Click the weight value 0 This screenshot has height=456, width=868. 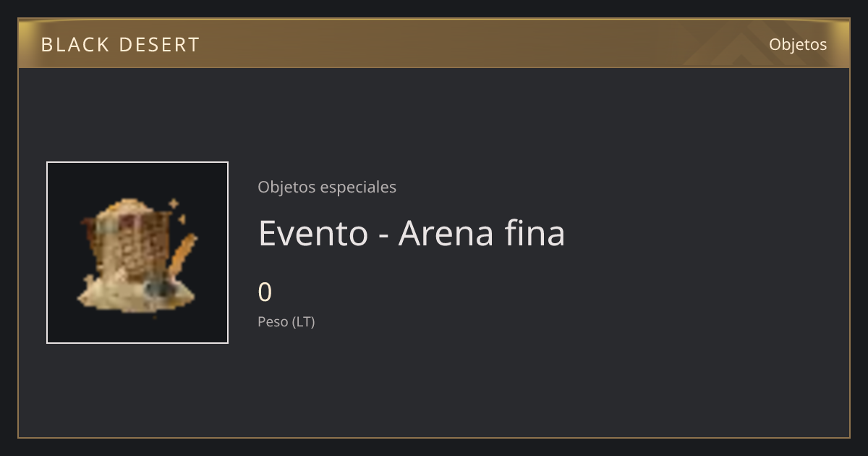point(265,292)
